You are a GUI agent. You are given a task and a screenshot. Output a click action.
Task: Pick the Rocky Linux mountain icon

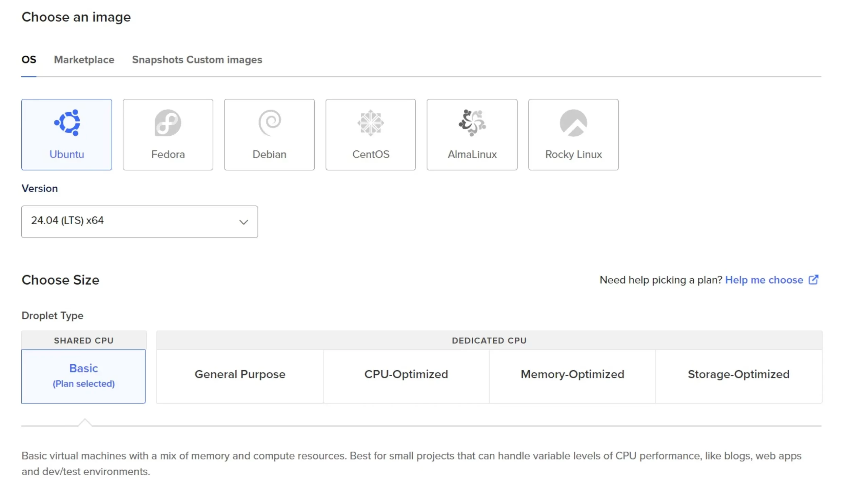click(573, 123)
